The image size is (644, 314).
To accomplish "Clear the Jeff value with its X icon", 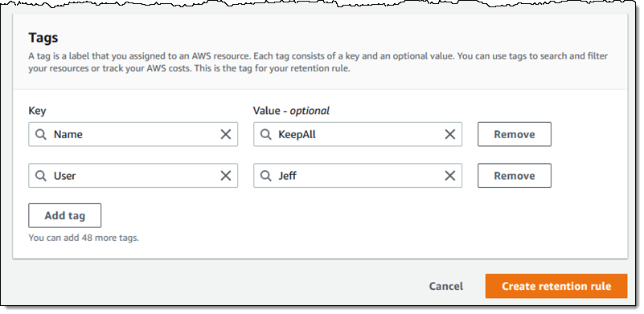I will pos(450,176).
